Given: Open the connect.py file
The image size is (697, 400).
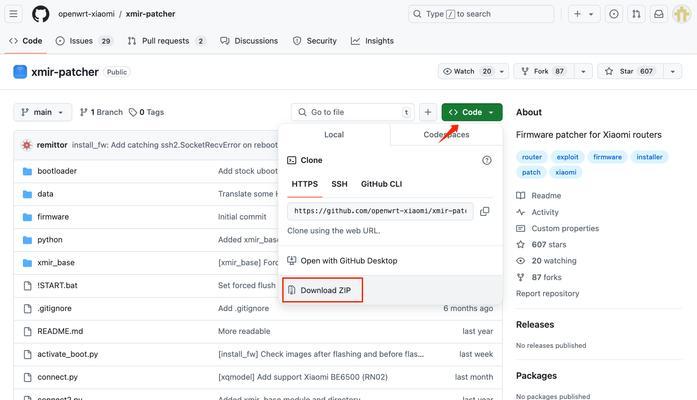Looking at the screenshot, I should click(x=57, y=377).
